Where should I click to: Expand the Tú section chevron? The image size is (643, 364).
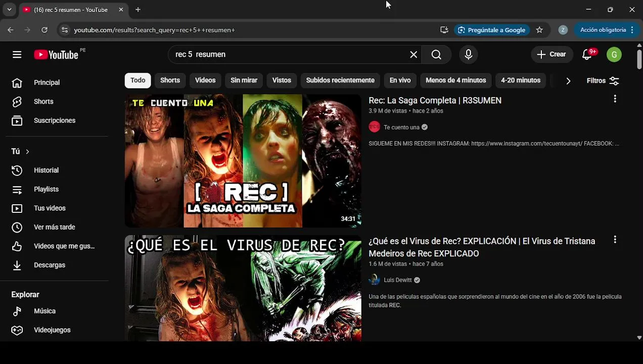pyautogui.click(x=27, y=152)
